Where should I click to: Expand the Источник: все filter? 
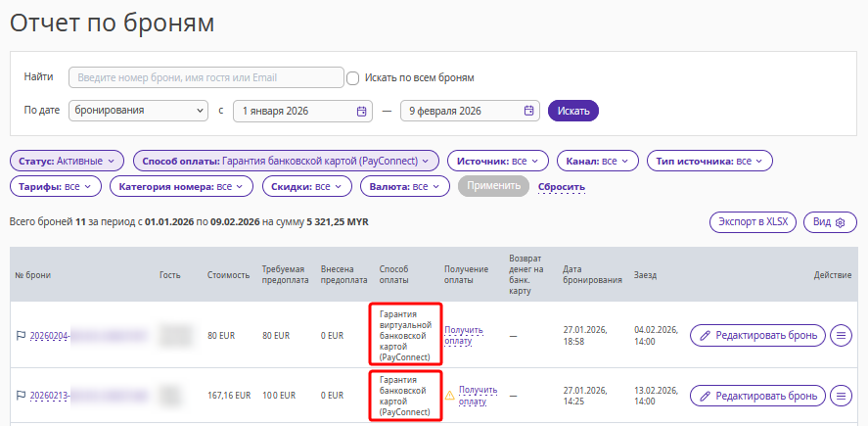[498, 162]
